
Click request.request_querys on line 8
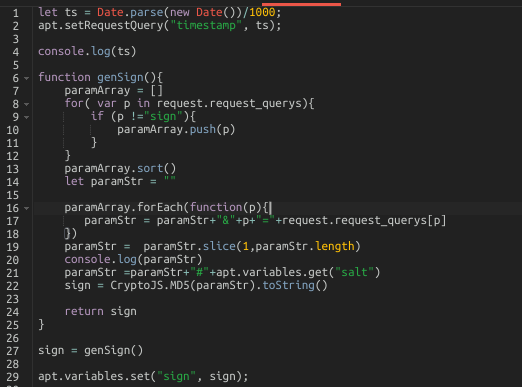pos(229,103)
